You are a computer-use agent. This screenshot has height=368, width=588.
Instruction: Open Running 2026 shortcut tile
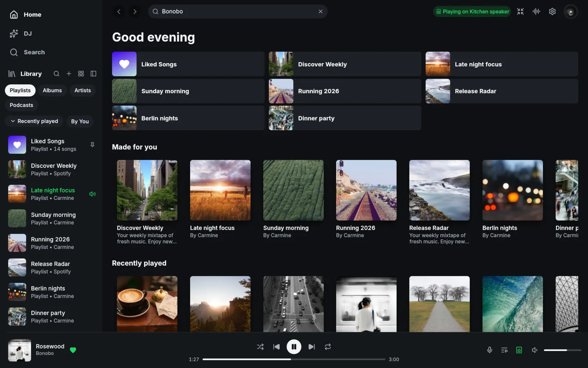click(345, 91)
